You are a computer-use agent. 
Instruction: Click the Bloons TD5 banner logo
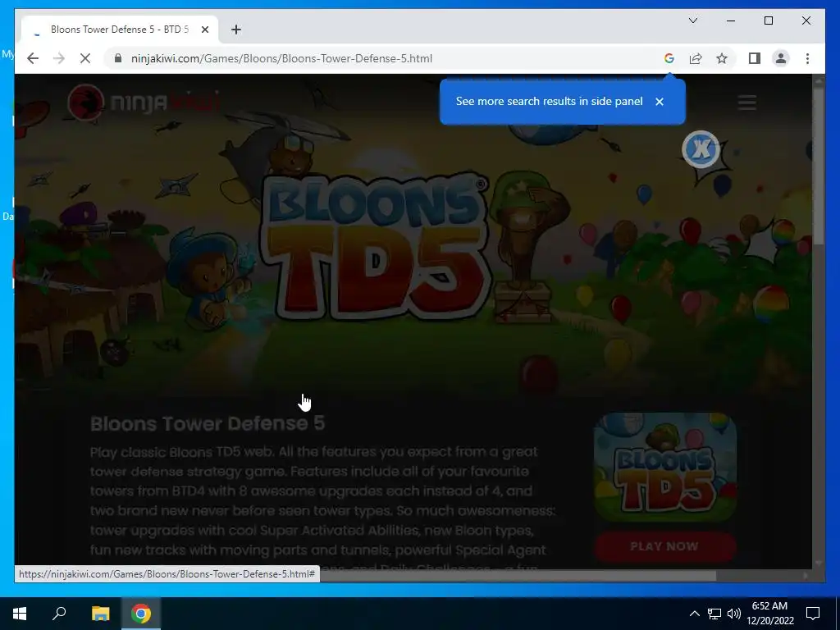coord(375,246)
